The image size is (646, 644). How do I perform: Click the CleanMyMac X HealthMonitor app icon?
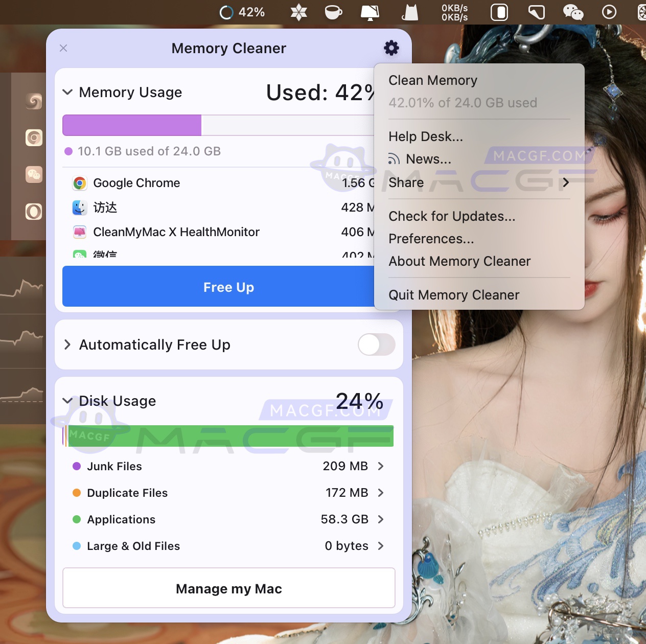click(x=80, y=232)
